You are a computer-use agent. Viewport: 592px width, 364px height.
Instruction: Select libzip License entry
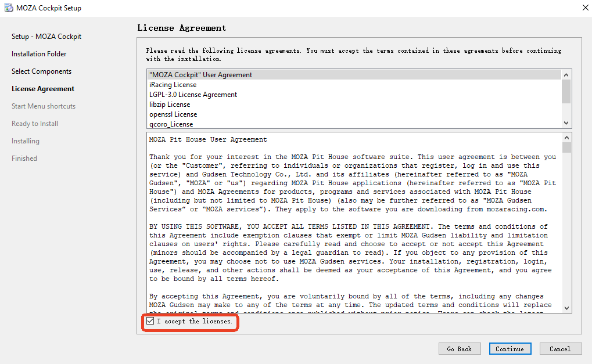(x=354, y=104)
